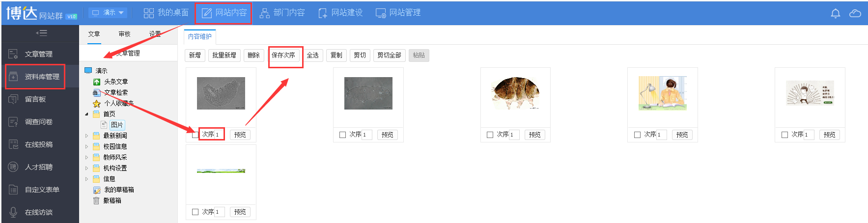Collapse the 首页 folder
Image resolution: width=868 pixels, height=223 pixels.
tap(87, 114)
